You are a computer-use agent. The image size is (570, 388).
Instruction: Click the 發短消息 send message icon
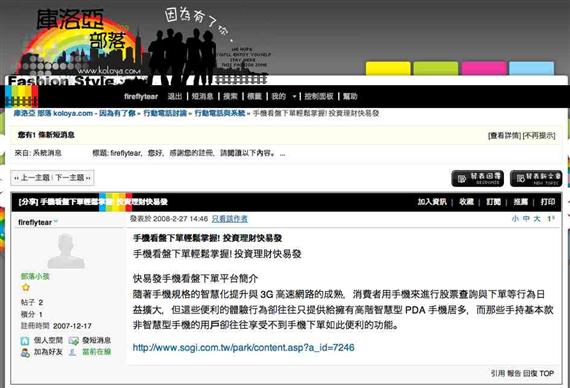pos(73,341)
